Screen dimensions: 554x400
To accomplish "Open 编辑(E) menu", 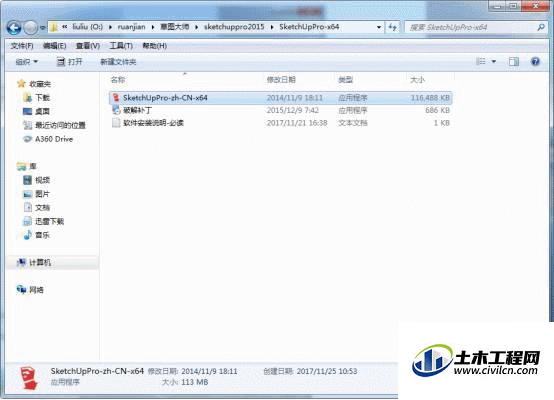I will (54, 46).
